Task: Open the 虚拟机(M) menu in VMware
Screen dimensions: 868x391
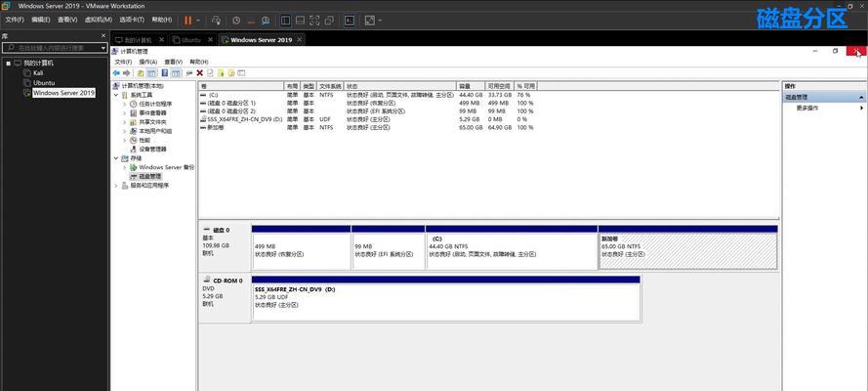Action: [x=99, y=20]
